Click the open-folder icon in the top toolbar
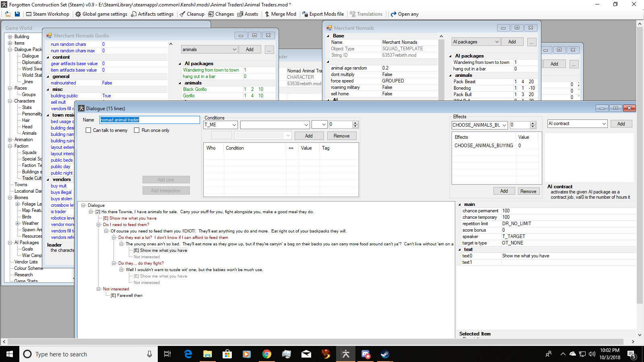 coord(8,14)
